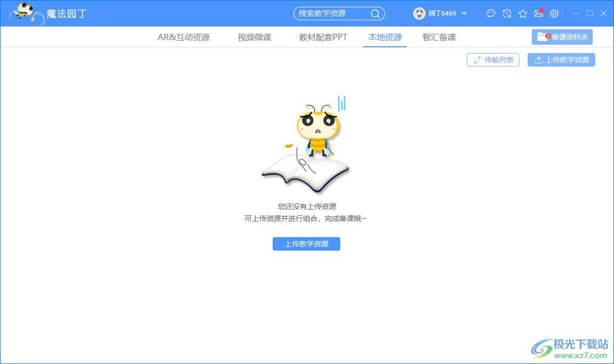This screenshot has height=364, width=614.
Task: Open the feedback chat bubble icon
Action: [x=491, y=13]
